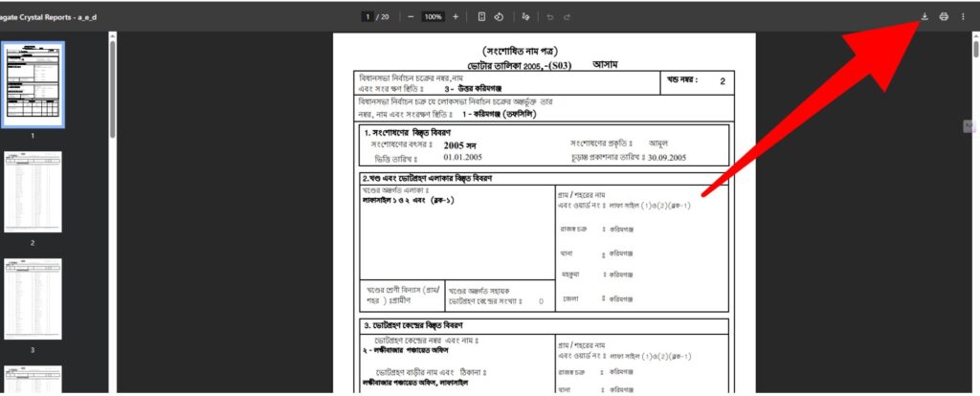Open page 1 thumbnail in sidebar

point(33,85)
